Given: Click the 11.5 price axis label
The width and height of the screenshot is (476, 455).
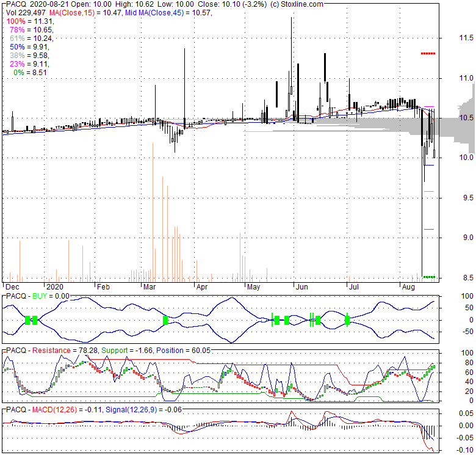Looking at the screenshot, I should coord(466,38).
